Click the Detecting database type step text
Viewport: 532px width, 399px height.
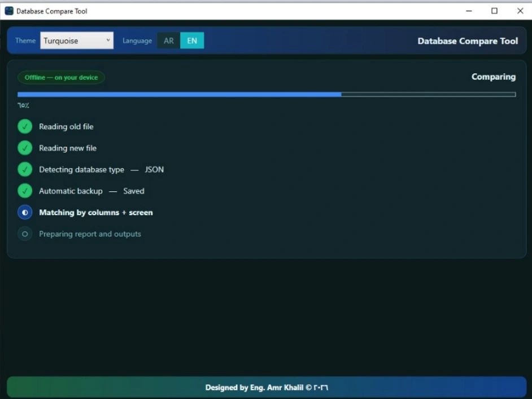point(81,169)
